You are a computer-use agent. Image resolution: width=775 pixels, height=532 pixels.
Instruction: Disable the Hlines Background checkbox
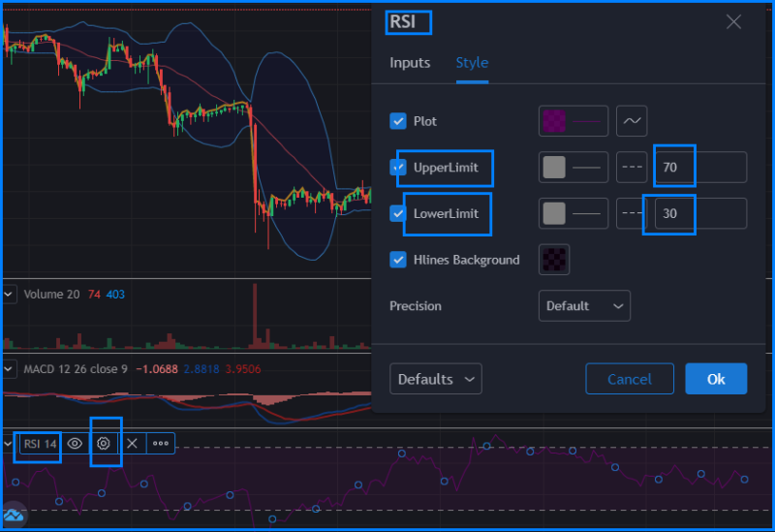pyautogui.click(x=398, y=260)
